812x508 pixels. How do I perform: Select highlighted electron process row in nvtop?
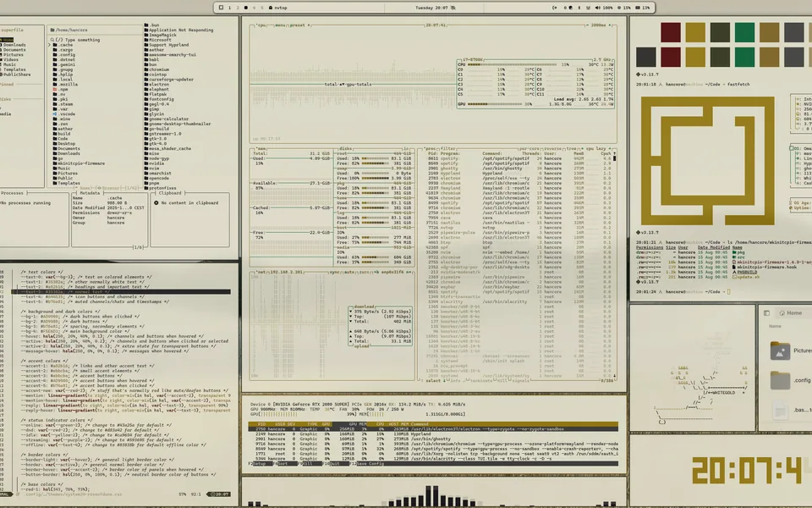click(x=433, y=429)
